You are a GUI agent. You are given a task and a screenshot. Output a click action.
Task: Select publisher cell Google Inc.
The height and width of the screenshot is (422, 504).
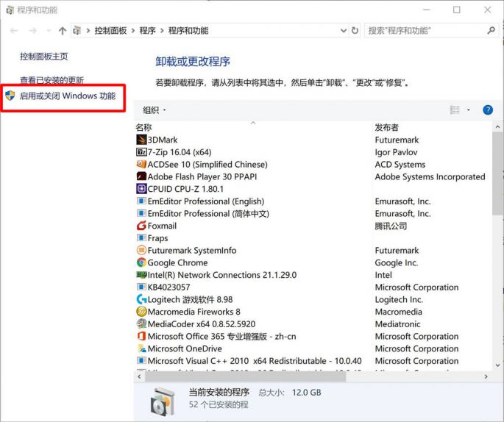point(397,262)
